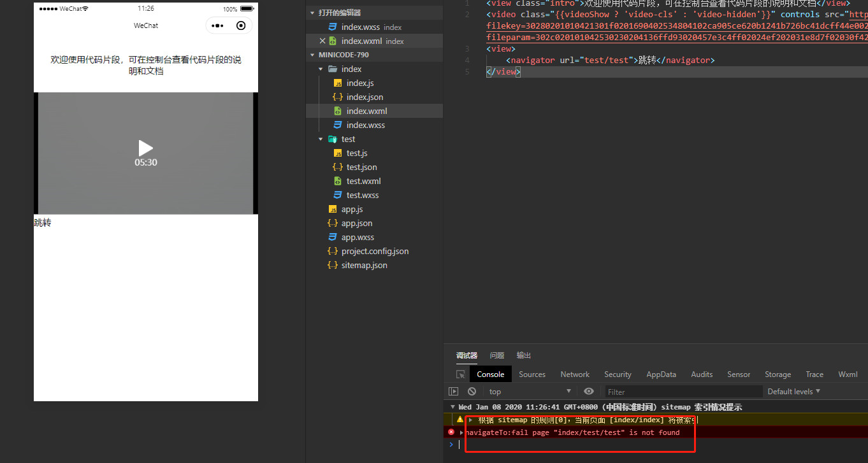Collapse the test folder

pos(321,139)
